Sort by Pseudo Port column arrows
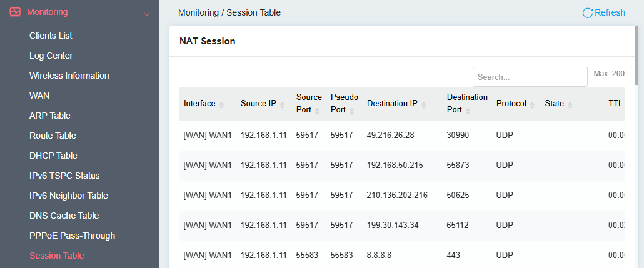Screen dimensions: 644x268 coord(351,111)
